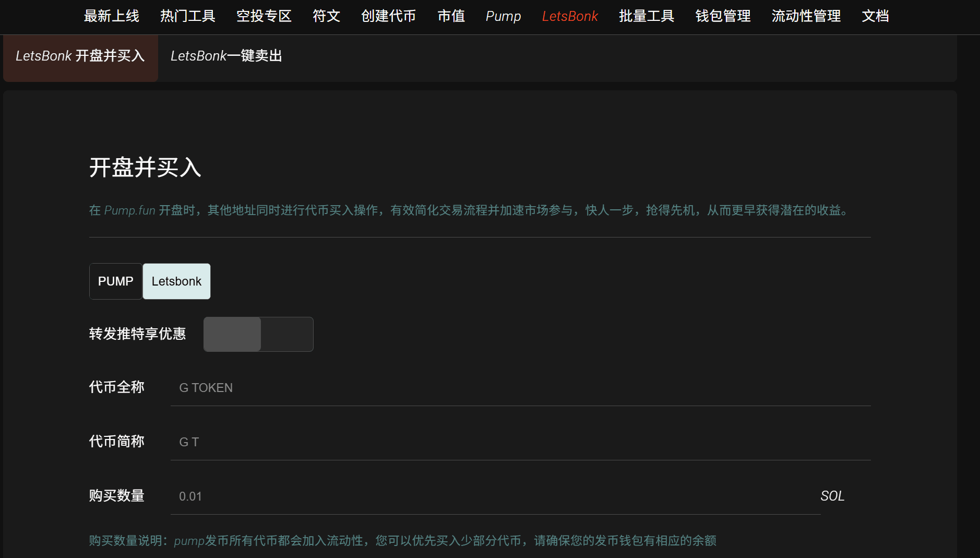Image resolution: width=980 pixels, height=558 pixels.
Task: Click the 购买数量 SOL amount field
Action: pos(470,496)
